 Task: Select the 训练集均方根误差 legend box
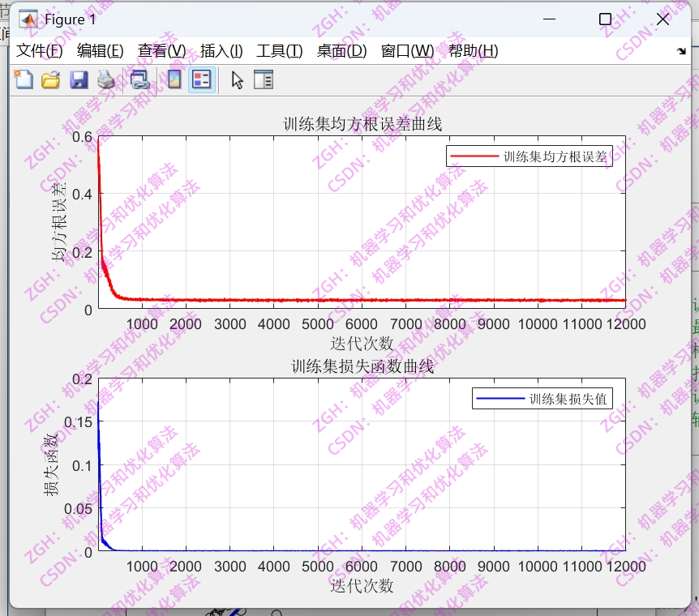(530, 156)
